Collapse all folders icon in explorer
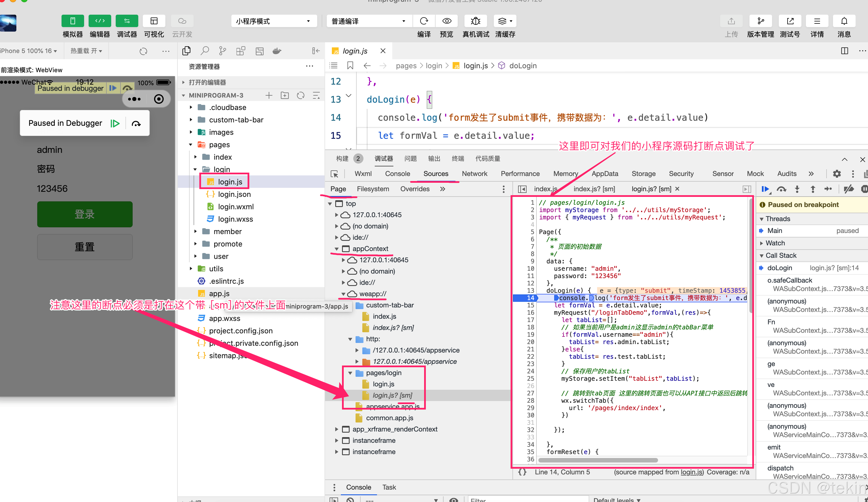 316,95
